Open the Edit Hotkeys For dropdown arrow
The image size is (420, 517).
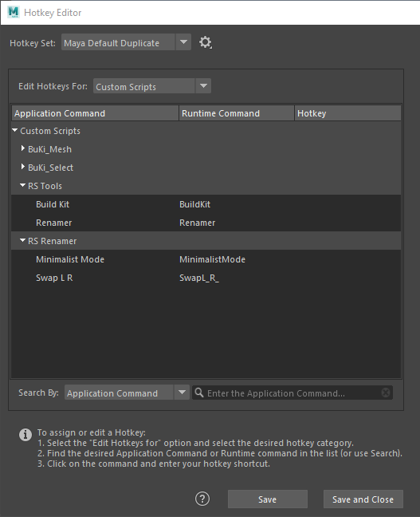(x=203, y=86)
